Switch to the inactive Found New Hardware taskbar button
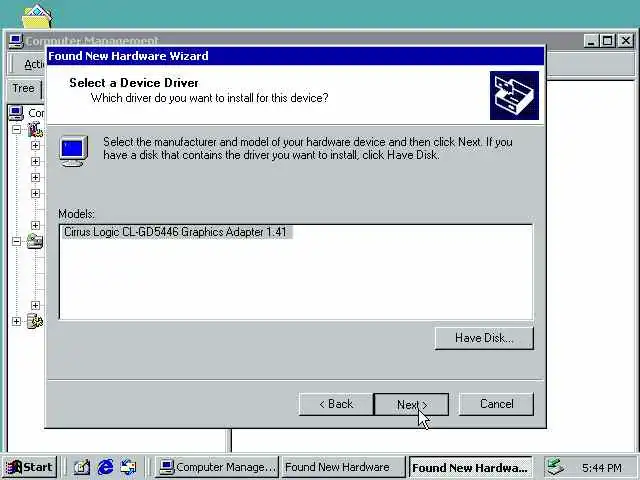Viewport: 640px width, 480px height. point(343,467)
